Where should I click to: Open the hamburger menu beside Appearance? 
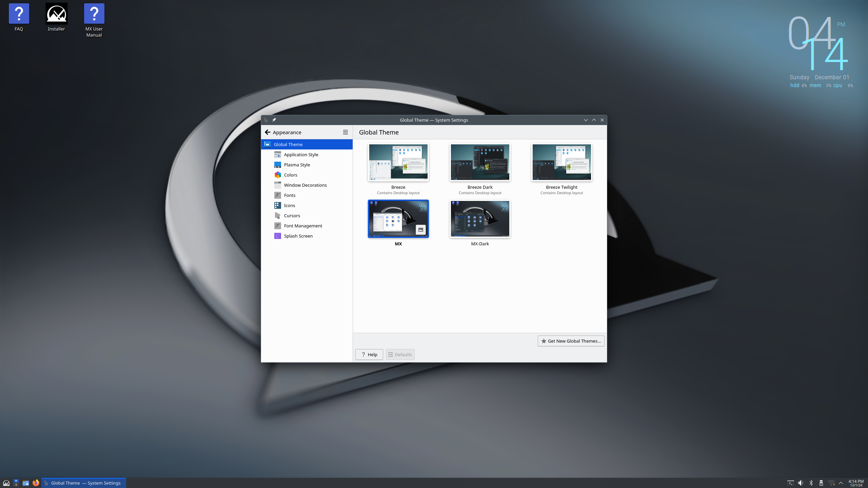click(346, 132)
